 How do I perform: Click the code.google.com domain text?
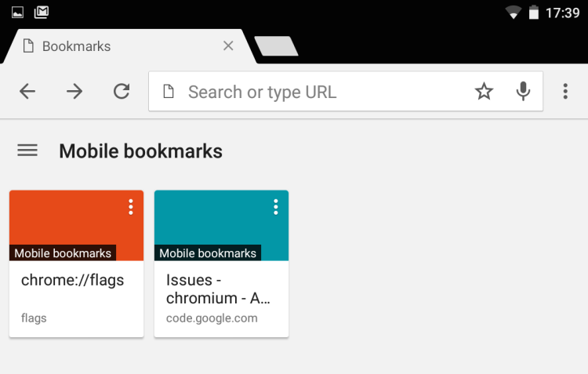(x=212, y=318)
